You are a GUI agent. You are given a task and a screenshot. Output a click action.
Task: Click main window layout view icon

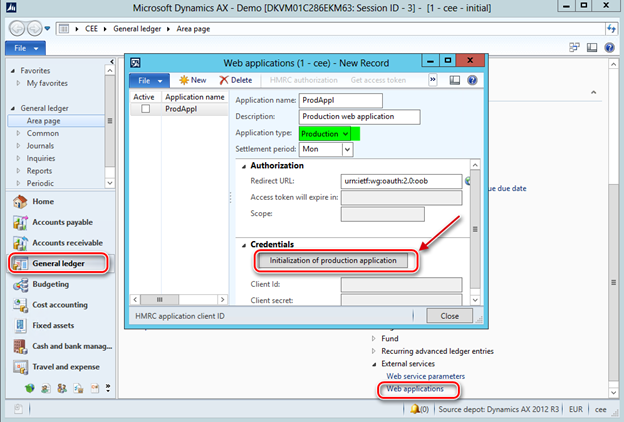click(592, 48)
